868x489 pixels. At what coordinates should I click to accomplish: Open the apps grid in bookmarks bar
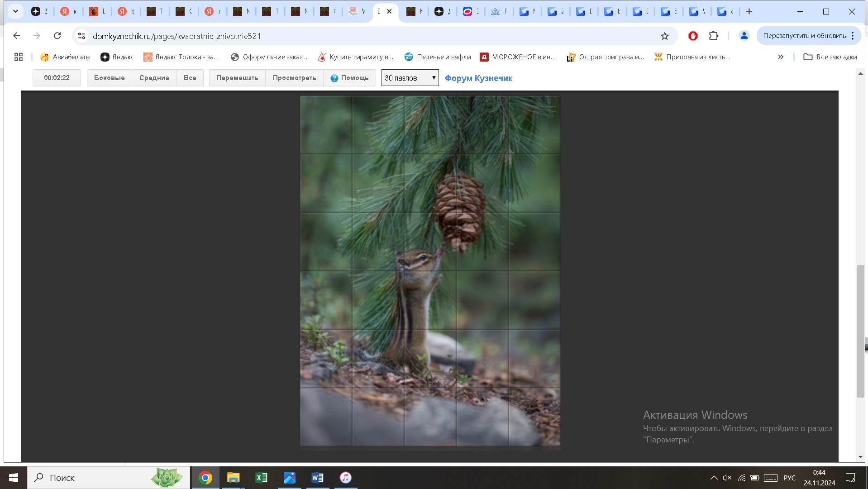click(x=19, y=57)
